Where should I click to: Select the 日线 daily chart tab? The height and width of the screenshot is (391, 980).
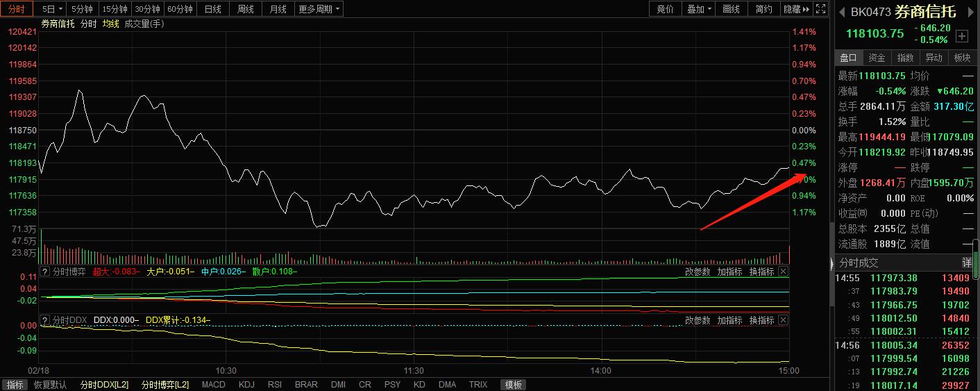click(x=213, y=9)
